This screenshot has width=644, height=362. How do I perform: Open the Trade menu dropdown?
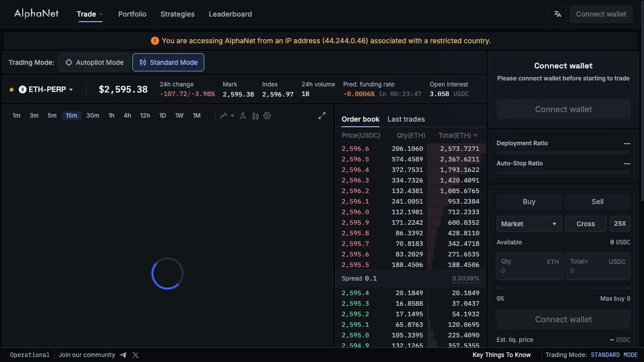coord(90,14)
